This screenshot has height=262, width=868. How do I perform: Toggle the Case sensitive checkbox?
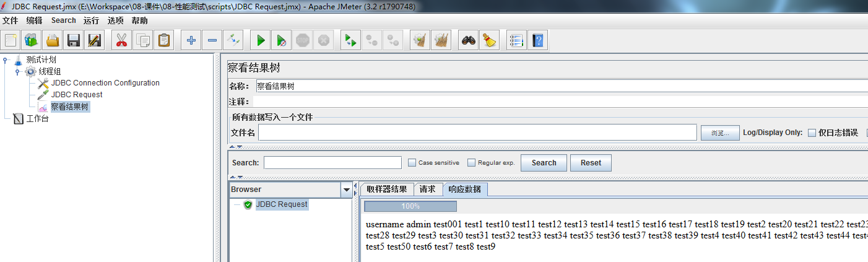pos(412,163)
